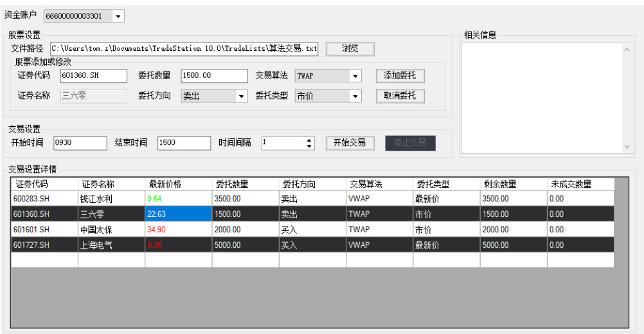Click the 开始时间 input field

click(x=80, y=143)
